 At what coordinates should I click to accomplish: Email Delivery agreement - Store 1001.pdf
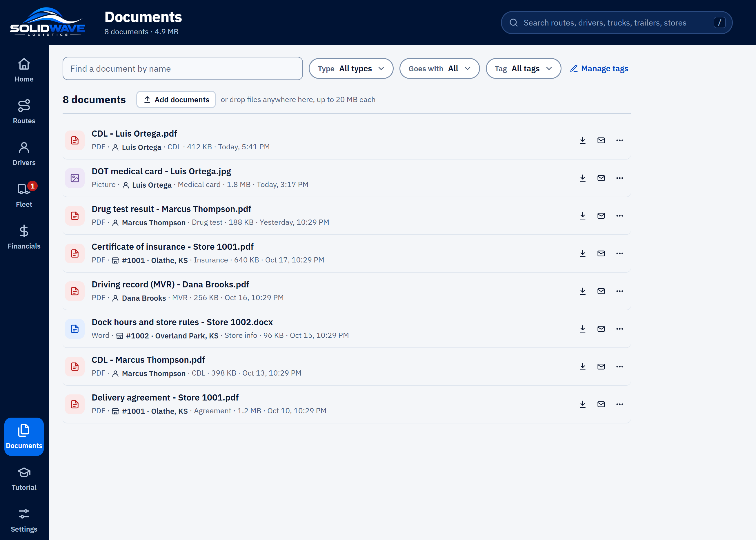601,404
